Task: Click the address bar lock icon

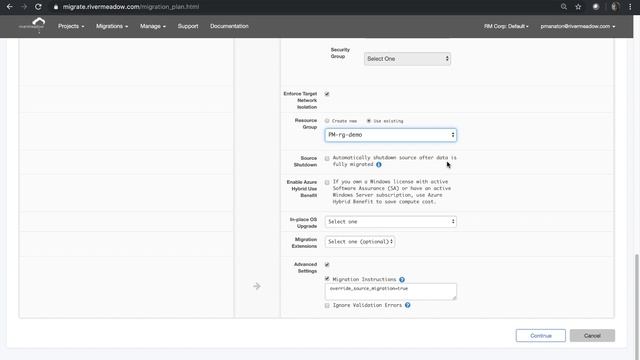Action: (56, 7)
